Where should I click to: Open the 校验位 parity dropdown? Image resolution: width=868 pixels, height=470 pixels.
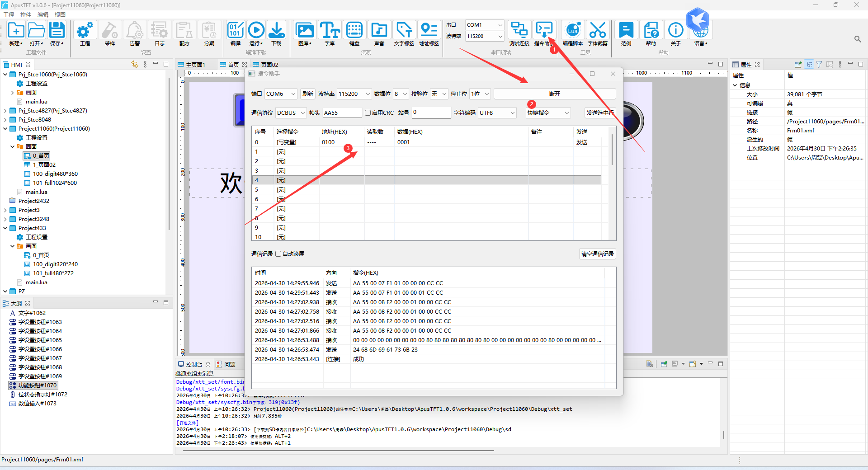(x=439, y=94)
